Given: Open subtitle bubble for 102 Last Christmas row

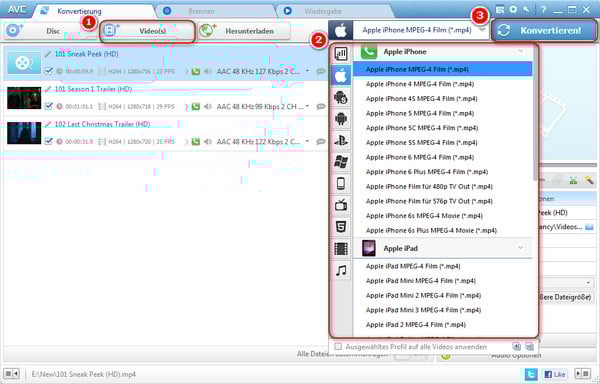Looking at the screenshot, I should 321,142.
